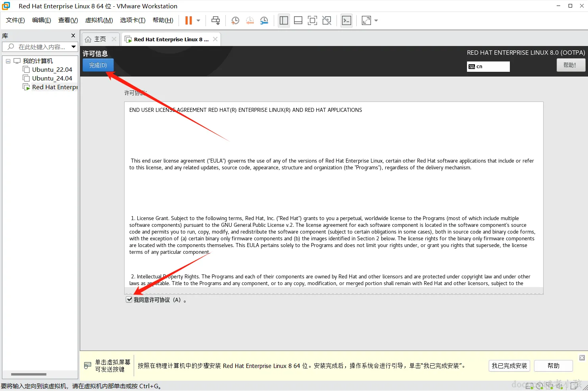Click the search magnifier icon in library
Image resolution: width=588 pixels, height=391 pixels.
pyautogui.click(x=11, y=47)
